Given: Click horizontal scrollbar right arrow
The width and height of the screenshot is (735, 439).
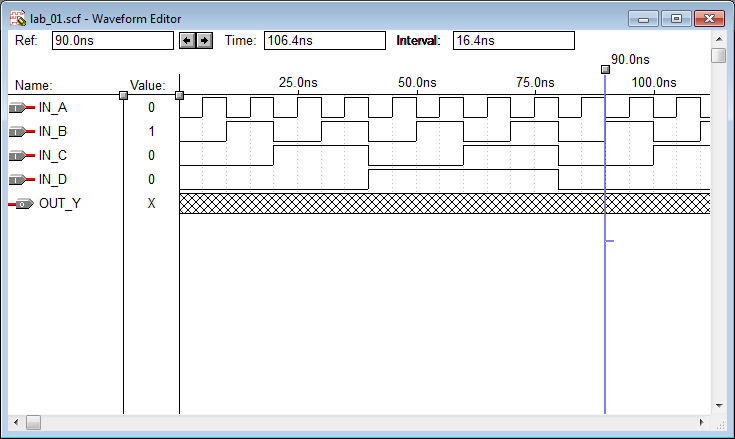Looking at the screenshot, I should (x=701, y=423).
